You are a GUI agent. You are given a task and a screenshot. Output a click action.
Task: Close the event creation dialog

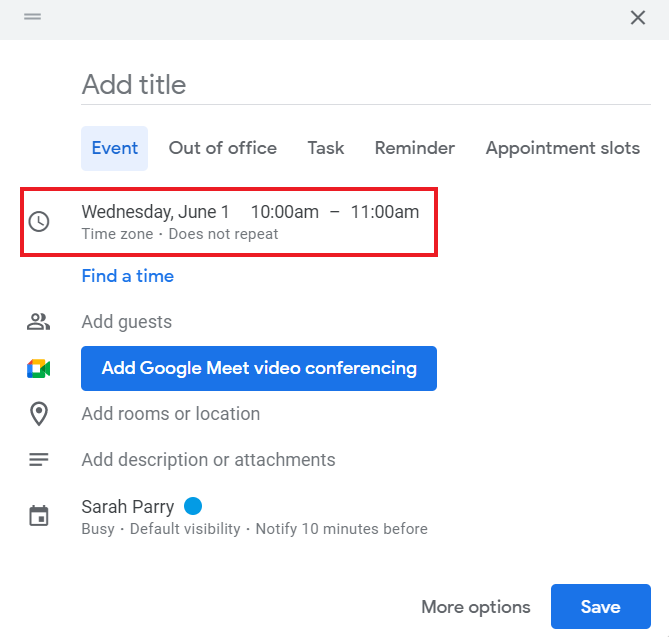(x=637, y=17)
